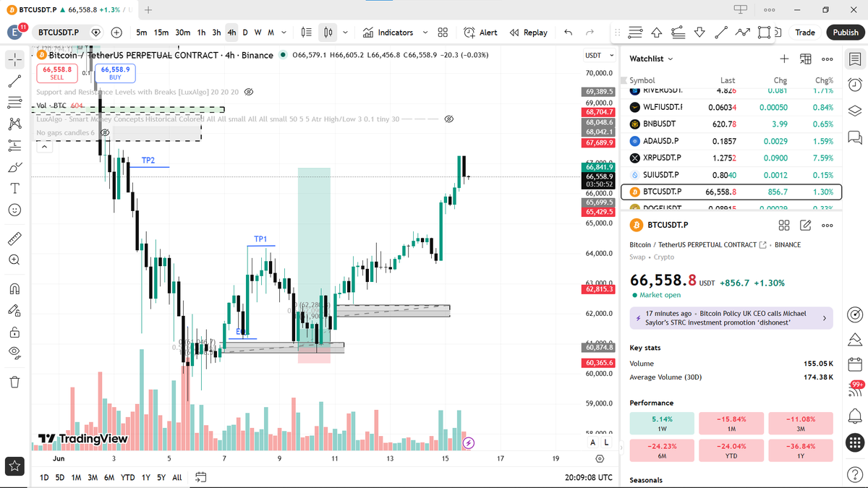Viewport: 868px width, 488px height.
Task: Open the Indicators favorites dropdown arrow
Action: 425,33
